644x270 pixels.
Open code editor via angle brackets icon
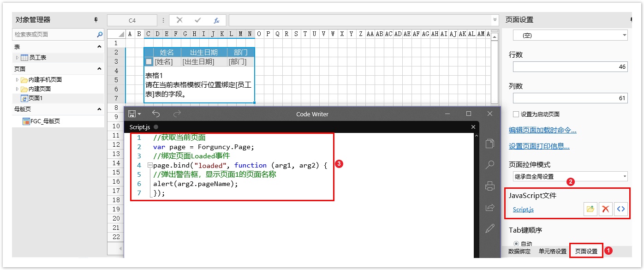pos(621,209)
